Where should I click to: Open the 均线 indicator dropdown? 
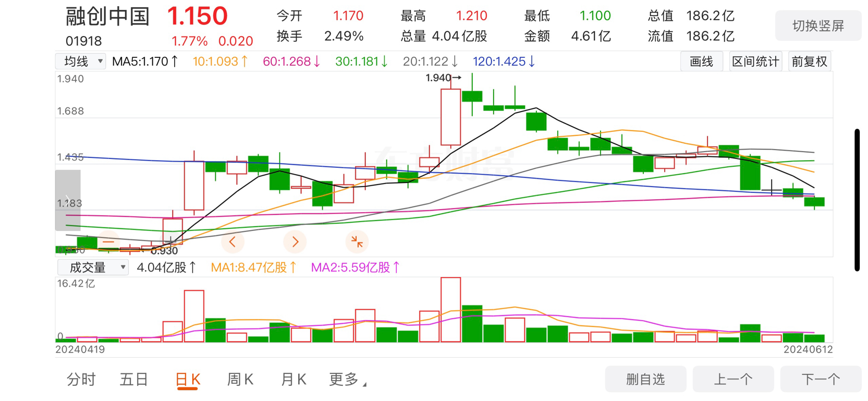click(x=81, y=62)
